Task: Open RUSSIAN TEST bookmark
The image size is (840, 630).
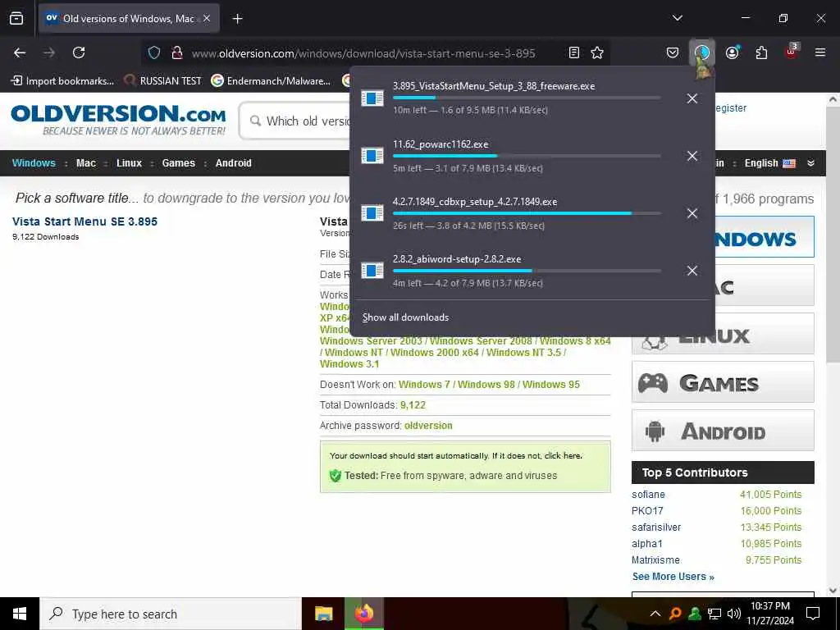Action: [x=162, y=81]
